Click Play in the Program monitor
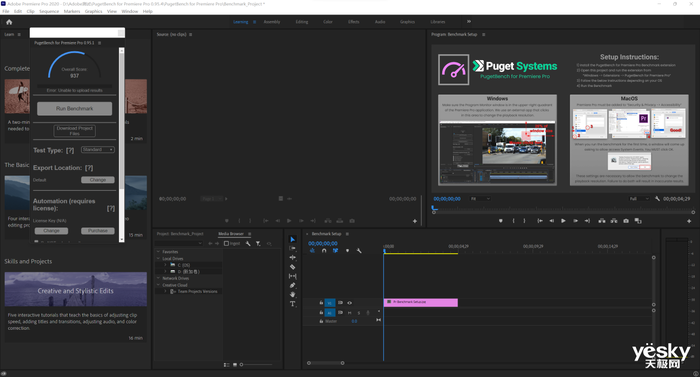 pos(563,221)
